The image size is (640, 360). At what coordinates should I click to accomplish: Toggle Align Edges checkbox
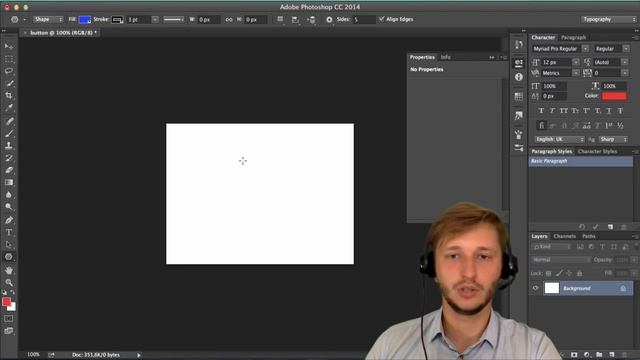(x=382, y=19)
